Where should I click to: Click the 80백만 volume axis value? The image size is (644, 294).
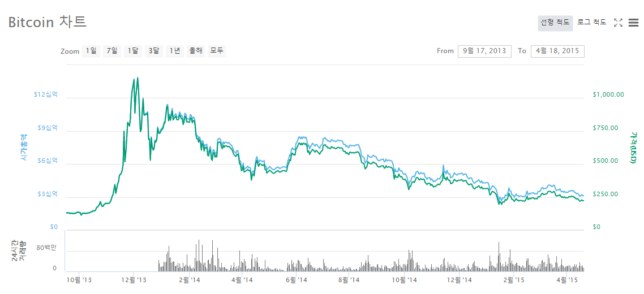[x=48, y=248]
